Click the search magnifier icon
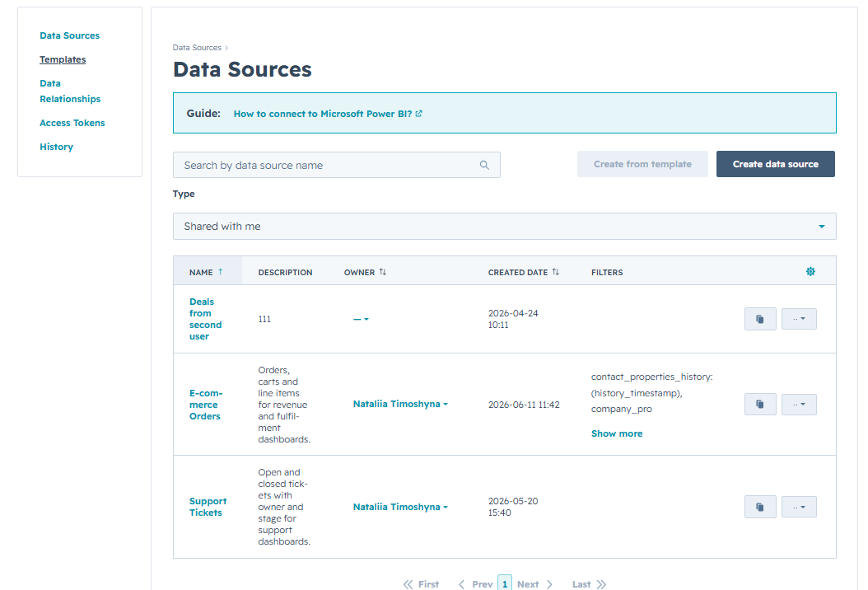The height and width of the screenshot is (590, 868). (484, 165)
